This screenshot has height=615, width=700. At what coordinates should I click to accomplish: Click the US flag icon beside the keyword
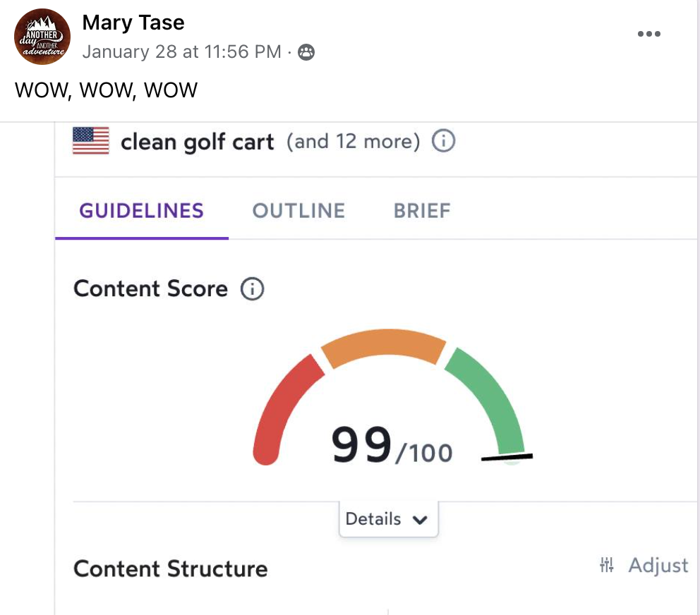(91, 141)
